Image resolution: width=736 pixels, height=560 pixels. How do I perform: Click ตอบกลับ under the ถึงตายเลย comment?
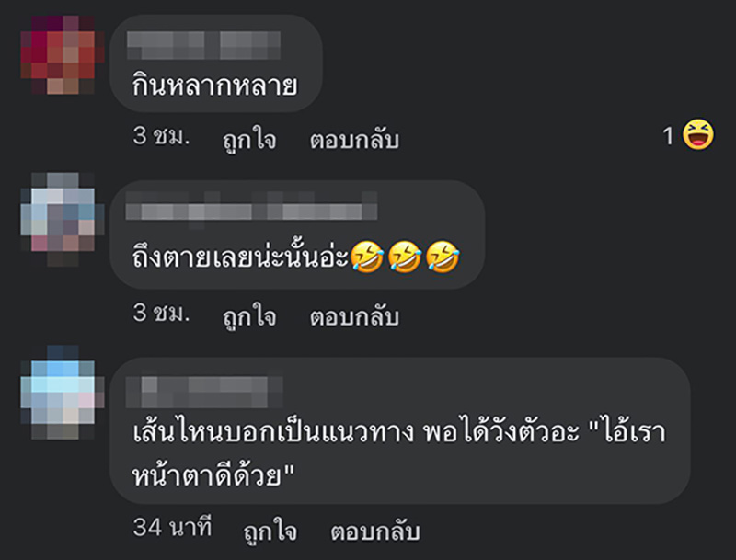click(x=354, y=316)
